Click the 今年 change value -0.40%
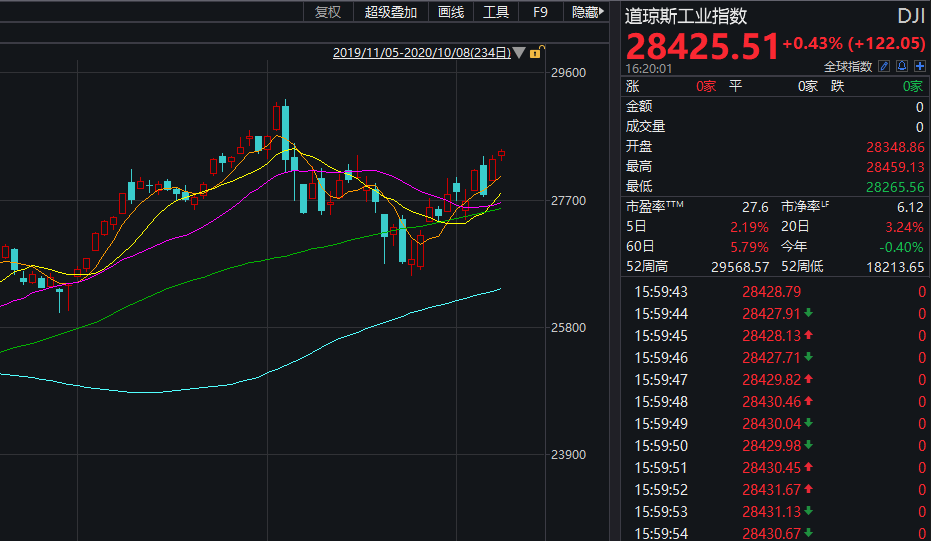This screenshot has height=541, width=931. click(x=901, y=247)
